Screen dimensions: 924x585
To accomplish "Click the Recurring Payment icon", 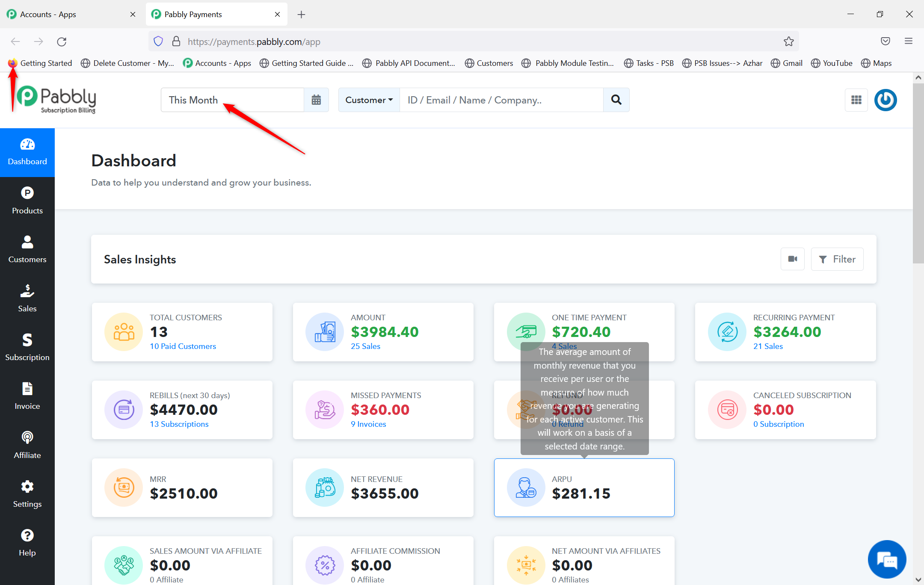I will (x=727, y=332).
